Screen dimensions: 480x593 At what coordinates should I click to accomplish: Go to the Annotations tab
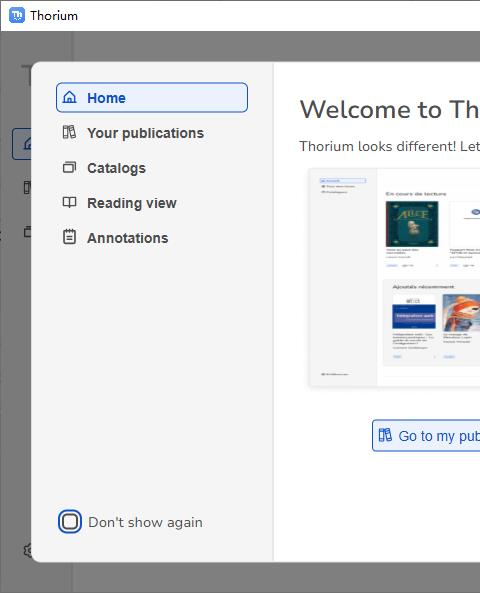[152, 238]
